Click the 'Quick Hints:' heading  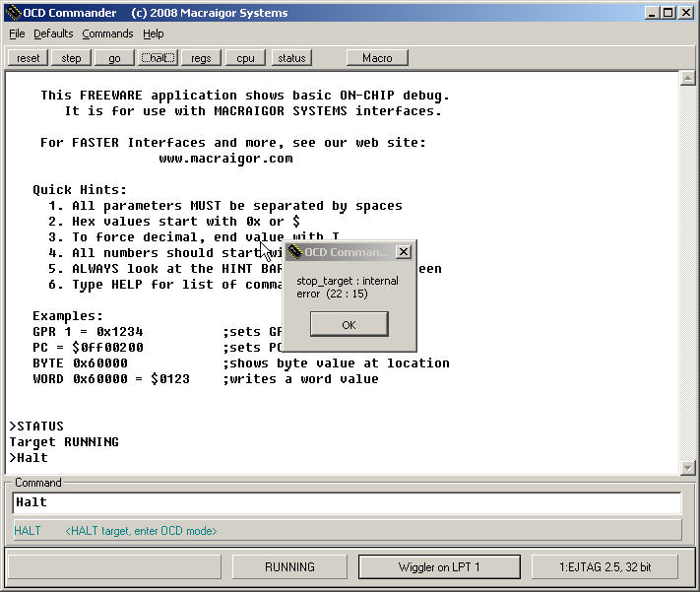pyautogui.click(x=80, y=190)
